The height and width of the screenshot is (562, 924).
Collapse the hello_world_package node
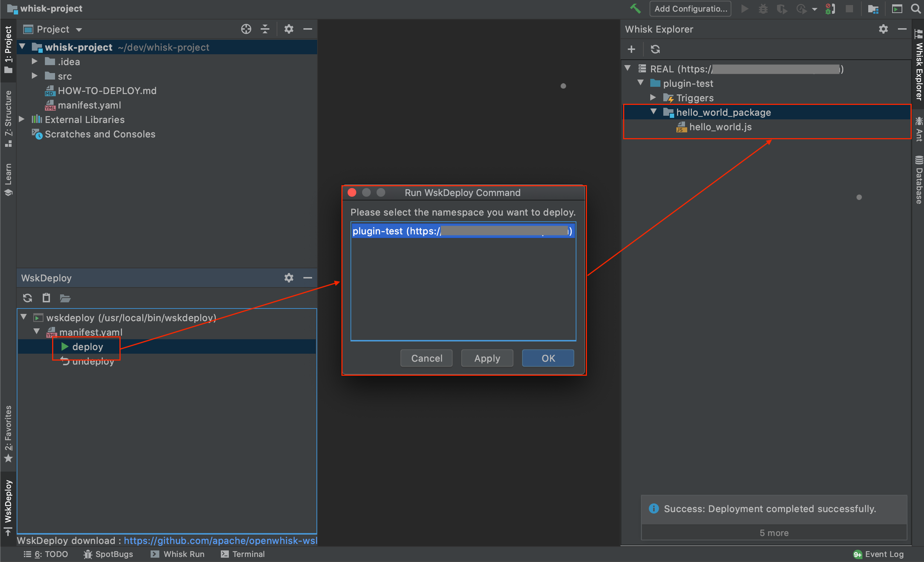(x=654, y=112)
